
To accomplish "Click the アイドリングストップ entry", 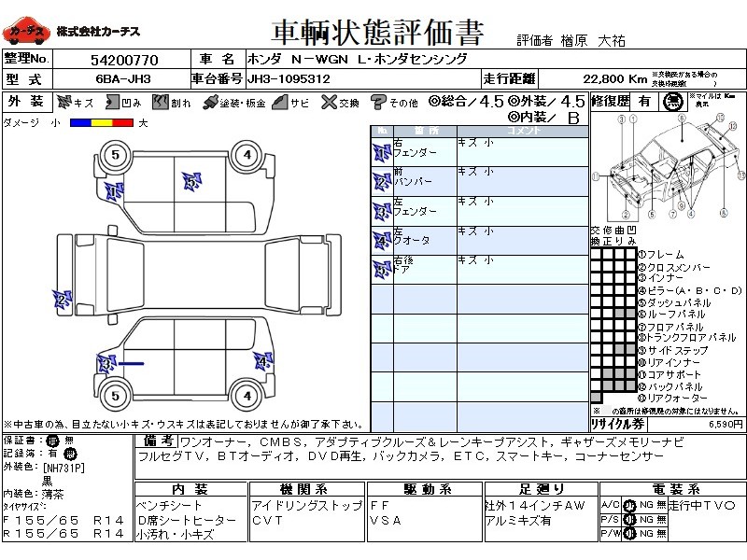I will coord(307,505).
